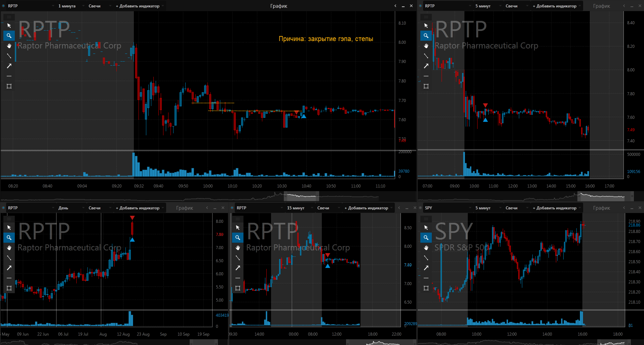Select the arrow cursor tool in 1 минута chart
Screen dimensions: 644x345
[9, 26]
